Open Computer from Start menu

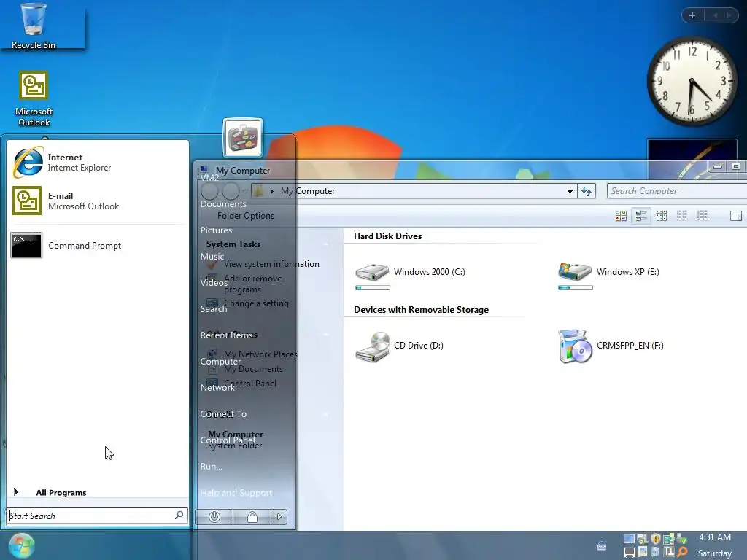coord(220,361)
